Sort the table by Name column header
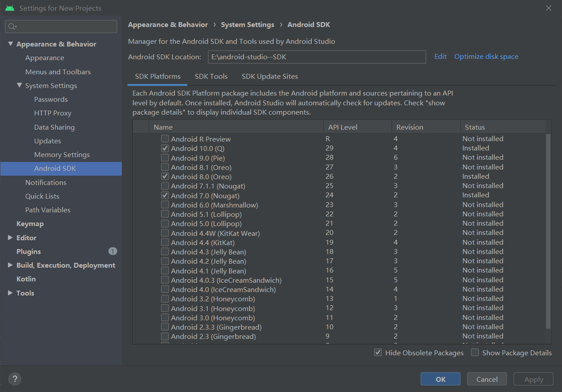This screenshot has height=392, width=562. pyautogui.click(x=236, y=127)
